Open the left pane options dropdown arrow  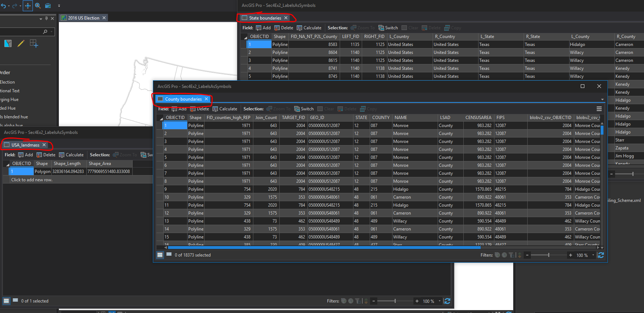pyautogui.click(x=41, y=18)
